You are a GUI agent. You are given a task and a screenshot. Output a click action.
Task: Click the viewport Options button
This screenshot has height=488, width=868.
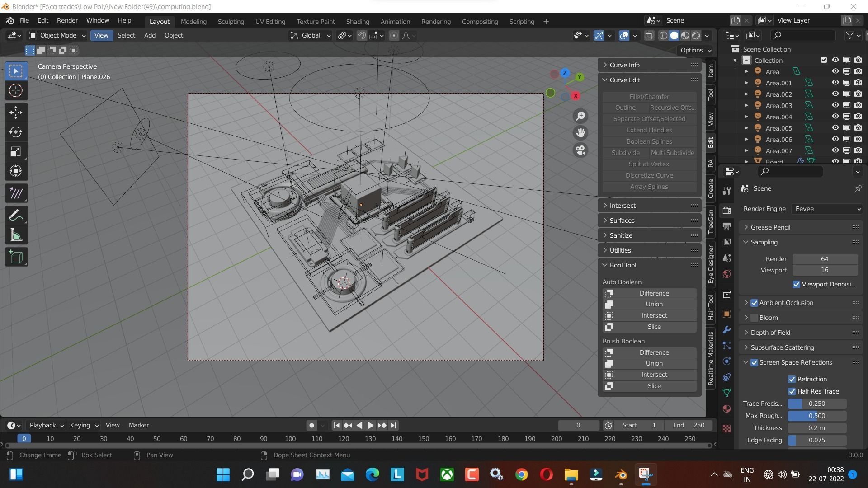point(695,50)
